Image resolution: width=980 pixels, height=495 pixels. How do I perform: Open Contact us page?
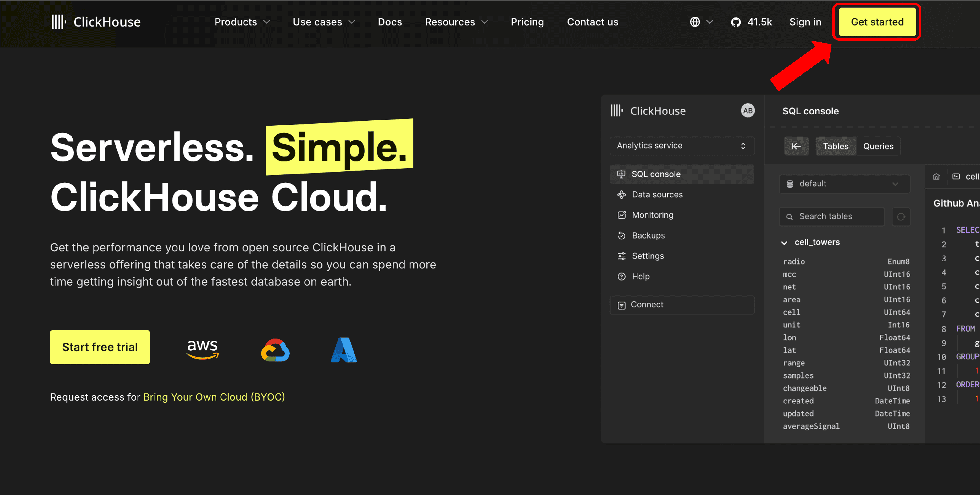pos(592,22)
